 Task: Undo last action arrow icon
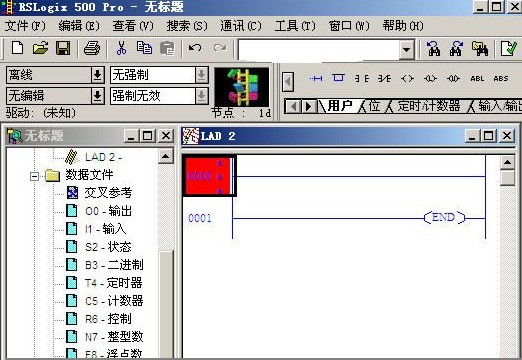pyautogui.click(x=195, y=48)
